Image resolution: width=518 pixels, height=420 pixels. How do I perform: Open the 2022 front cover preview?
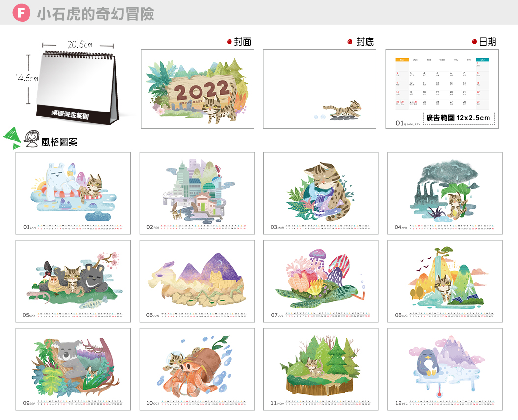tap(197, 89)
